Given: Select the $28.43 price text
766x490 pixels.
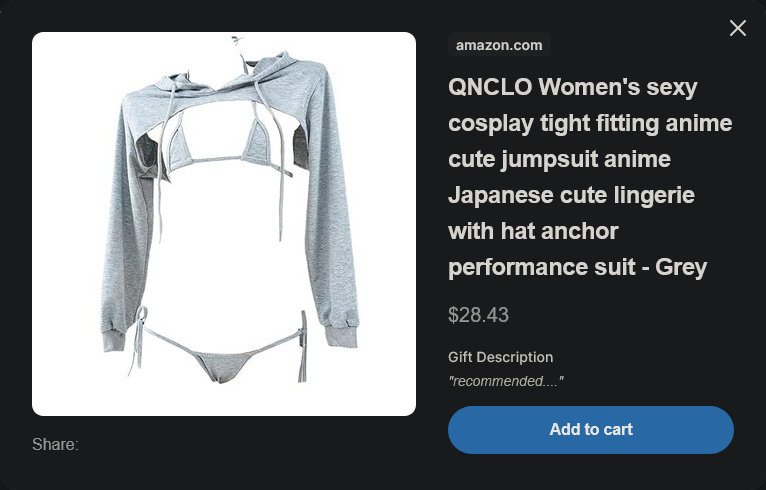Looking at the screenshot, I should click(478, 315).
